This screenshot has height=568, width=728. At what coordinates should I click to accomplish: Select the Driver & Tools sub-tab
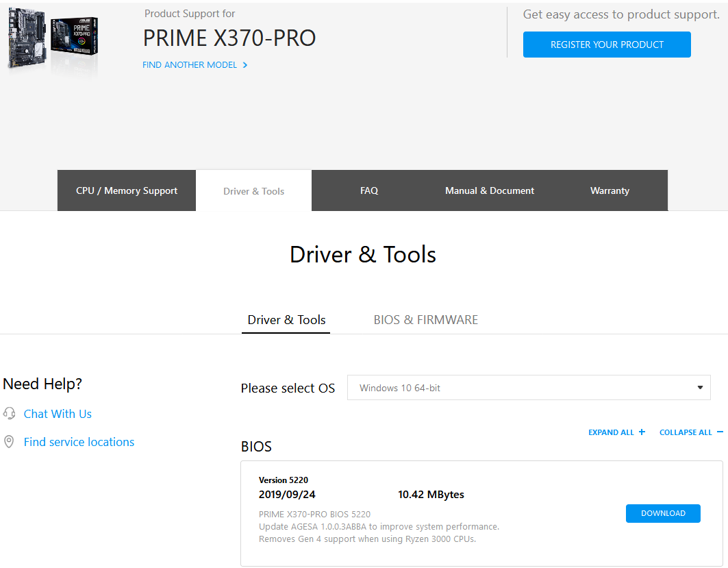286,320
